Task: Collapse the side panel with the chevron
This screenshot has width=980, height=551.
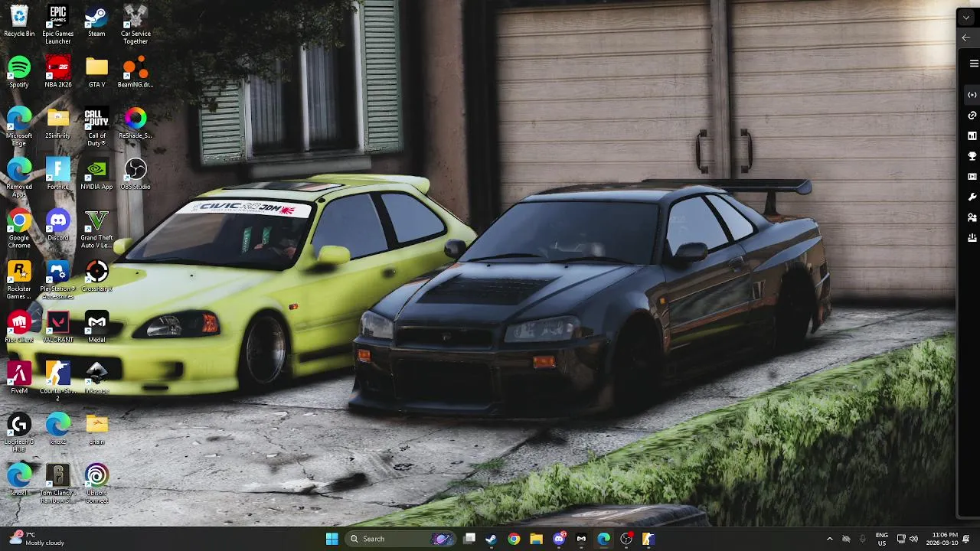Action: (x=966, y=18)
